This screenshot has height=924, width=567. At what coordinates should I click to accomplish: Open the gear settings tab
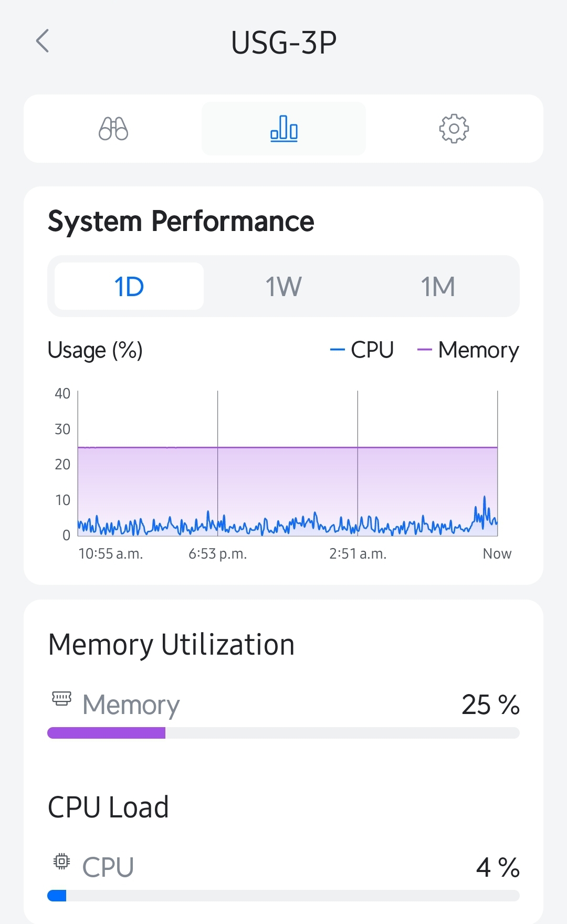point(454,129)
